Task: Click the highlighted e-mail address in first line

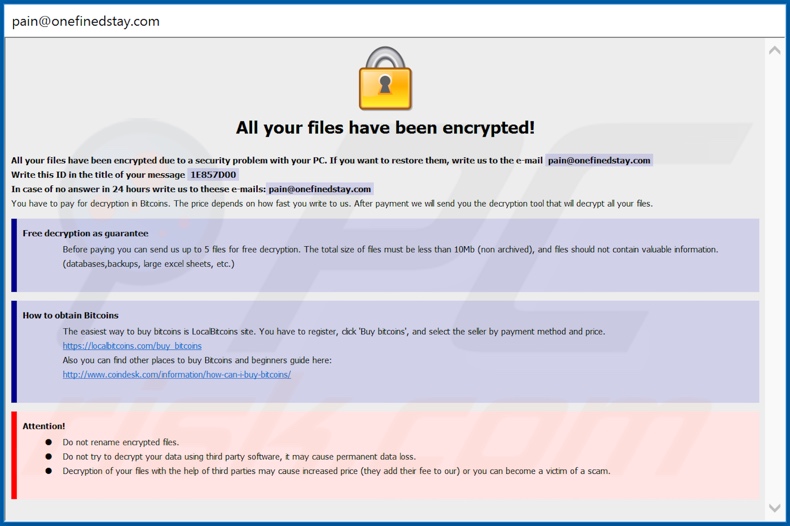Action: click(599, 160)
